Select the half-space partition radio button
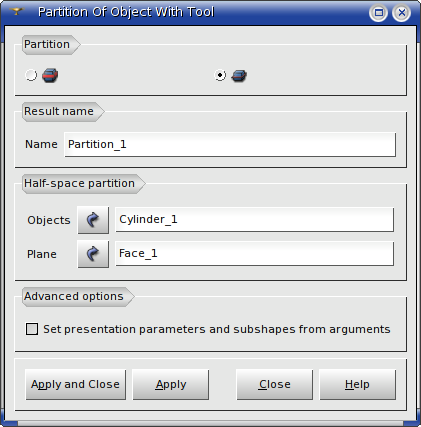The width and height of the screenshot is (421, 427). [x=220, y=75]
